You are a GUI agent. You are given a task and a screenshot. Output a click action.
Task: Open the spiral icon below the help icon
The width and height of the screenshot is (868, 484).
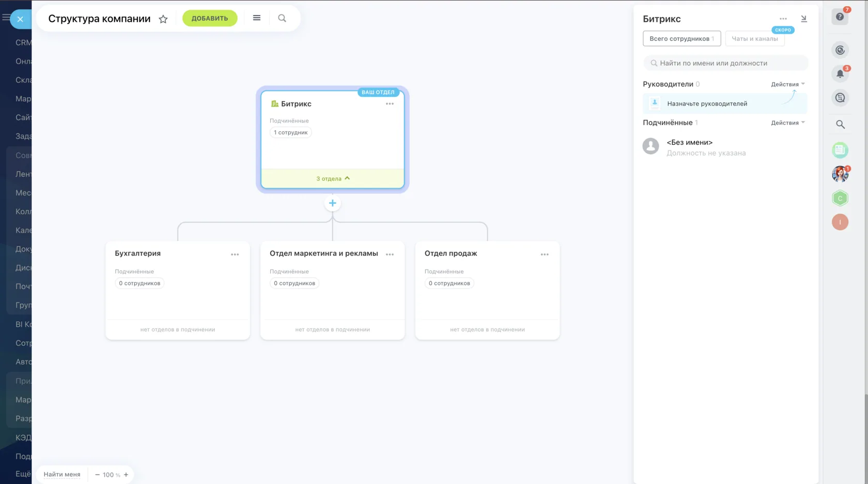[x=840, y=50]
